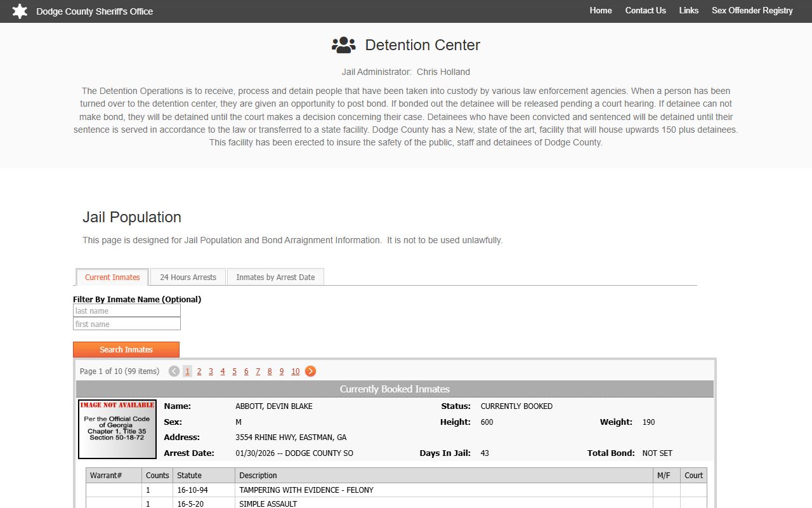The width and height of the screenshot is (812, 508).
Task: Open the Home menu item
Action: (600, 11)
